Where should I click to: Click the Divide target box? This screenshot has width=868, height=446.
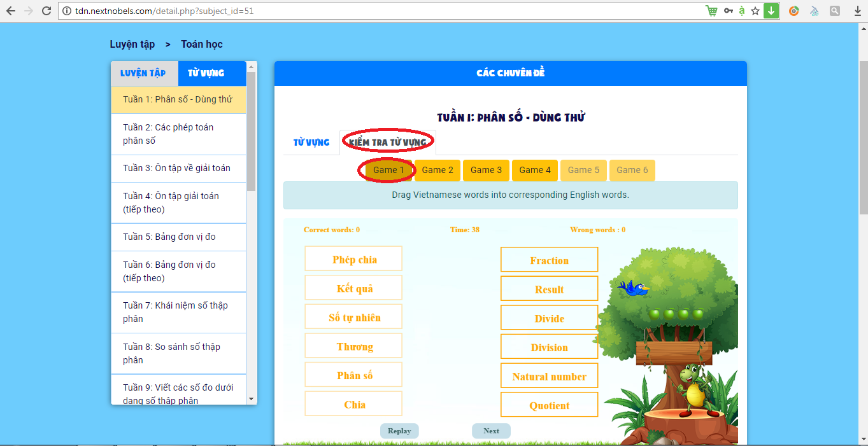[x=550, y=317]
